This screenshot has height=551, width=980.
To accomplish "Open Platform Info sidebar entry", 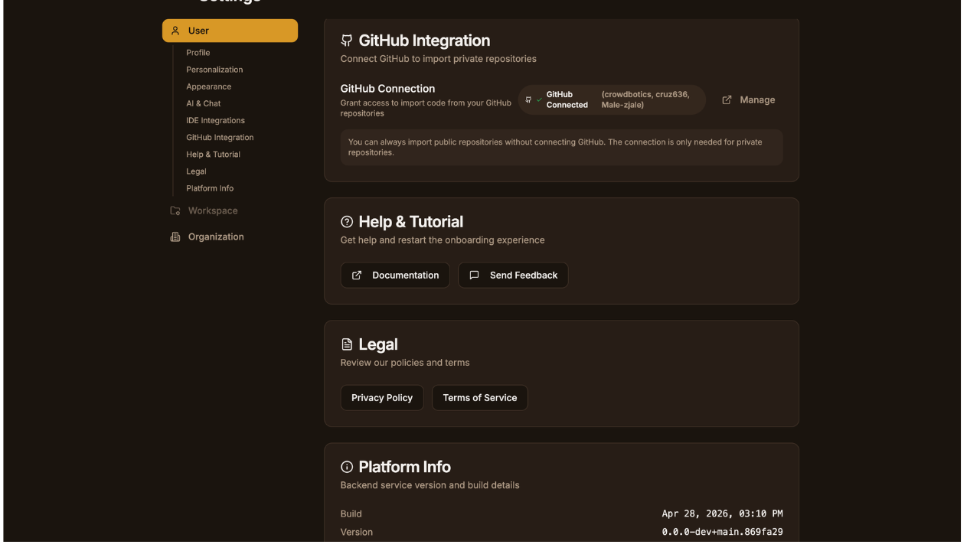I will (210, 188).
